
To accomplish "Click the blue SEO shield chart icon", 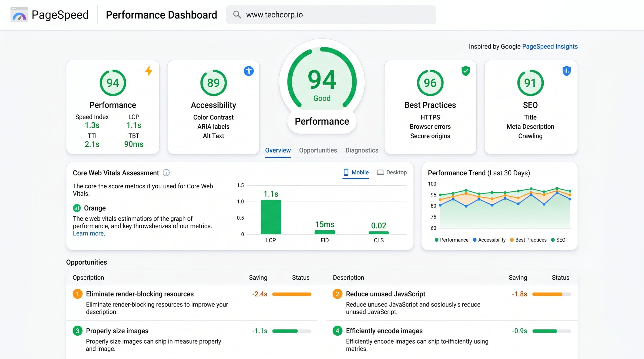I will (x=567, y=71).
